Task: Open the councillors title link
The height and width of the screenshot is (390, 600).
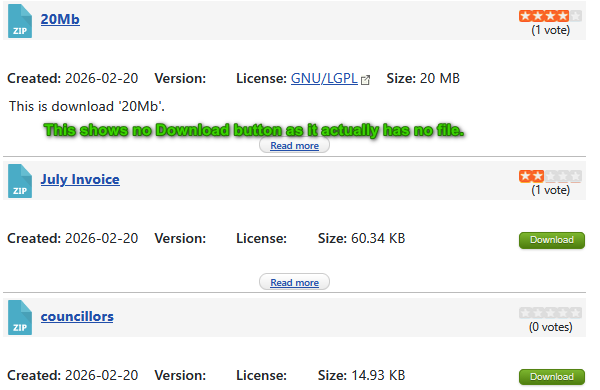Action: (x=77, y=316)
